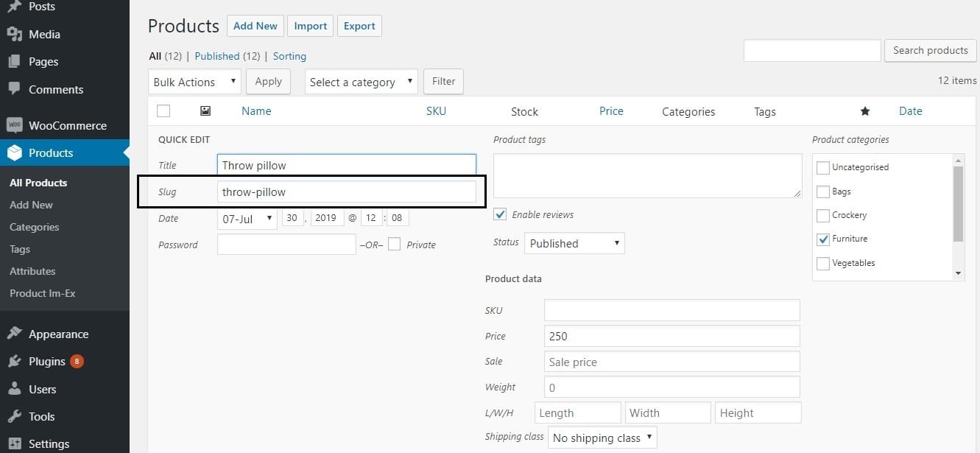Click the Search products button
The height and width of the screenshot is (453, 980).
[x=930, y=50]
